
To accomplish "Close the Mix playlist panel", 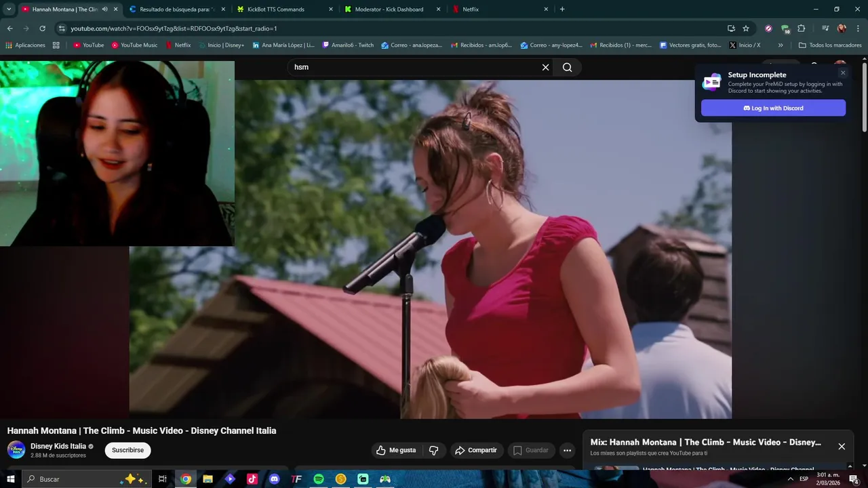I will (x=842, y=446).
